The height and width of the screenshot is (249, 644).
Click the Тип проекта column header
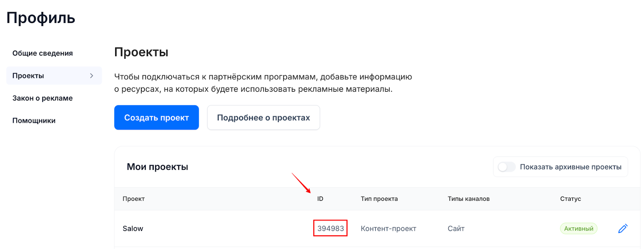(x=379, y=199)
